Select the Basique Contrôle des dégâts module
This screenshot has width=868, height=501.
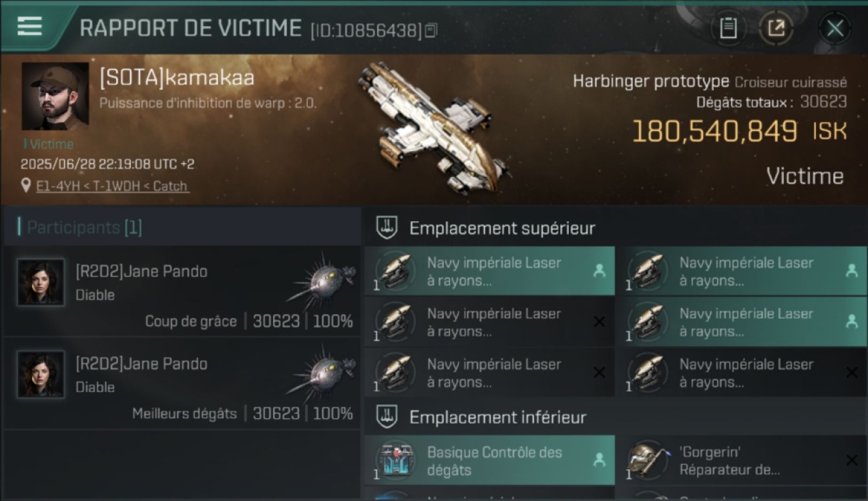click(x=489, y=460)
